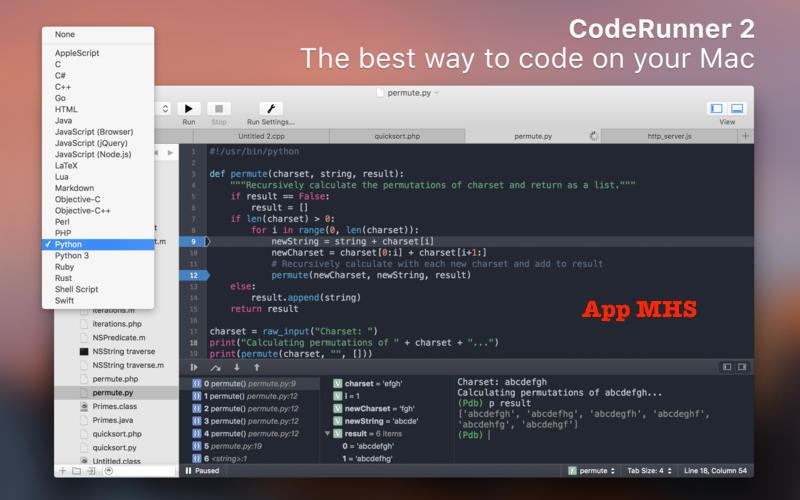Viewport: 800px width, 500px height.
Task: Select Markdown in the language menu
Action: 98,188
